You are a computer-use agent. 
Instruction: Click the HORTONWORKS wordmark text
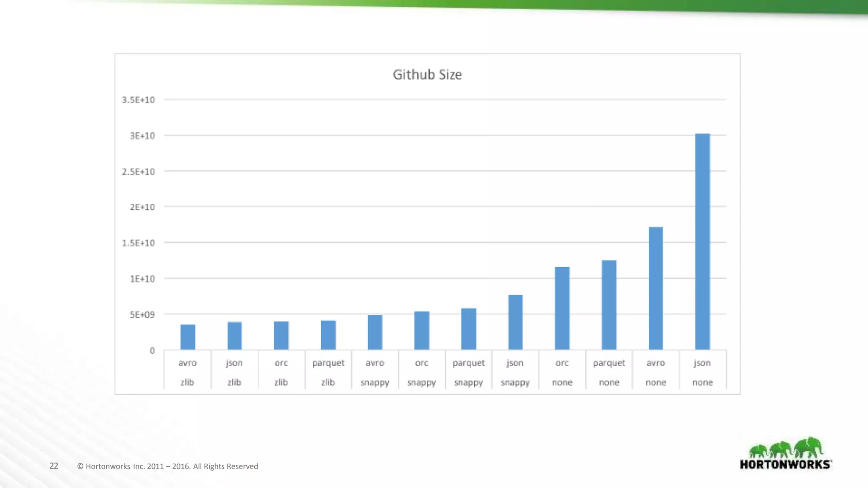pos(785,465)
